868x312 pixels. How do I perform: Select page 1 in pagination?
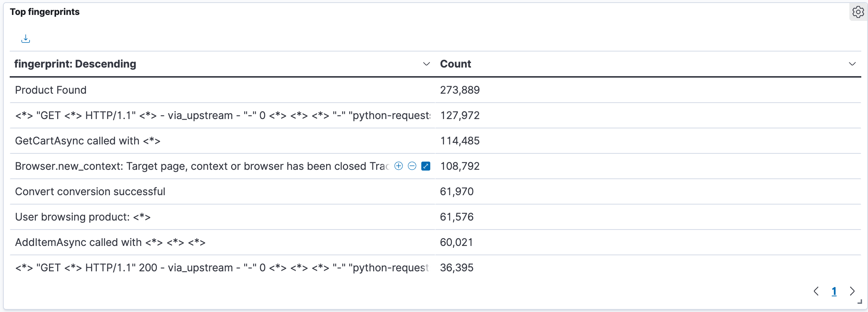834,291
